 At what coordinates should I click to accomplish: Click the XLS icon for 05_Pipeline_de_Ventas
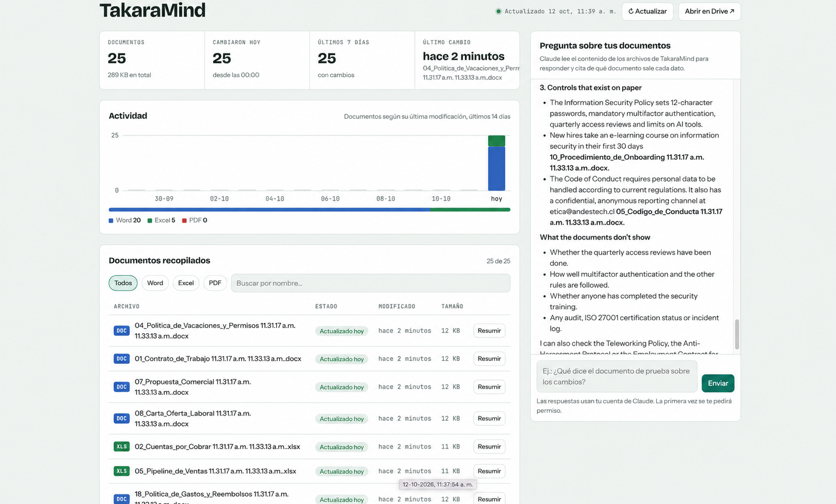click(122, 471)
